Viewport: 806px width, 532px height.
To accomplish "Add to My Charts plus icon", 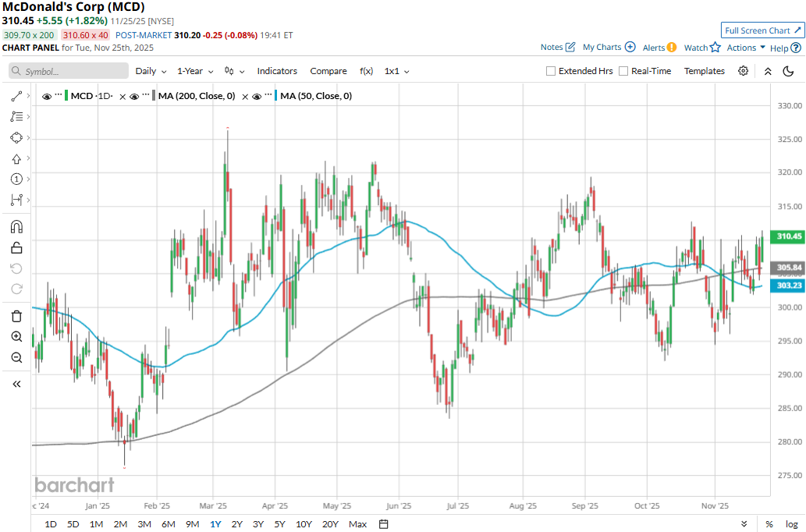I will click(630, 47).
